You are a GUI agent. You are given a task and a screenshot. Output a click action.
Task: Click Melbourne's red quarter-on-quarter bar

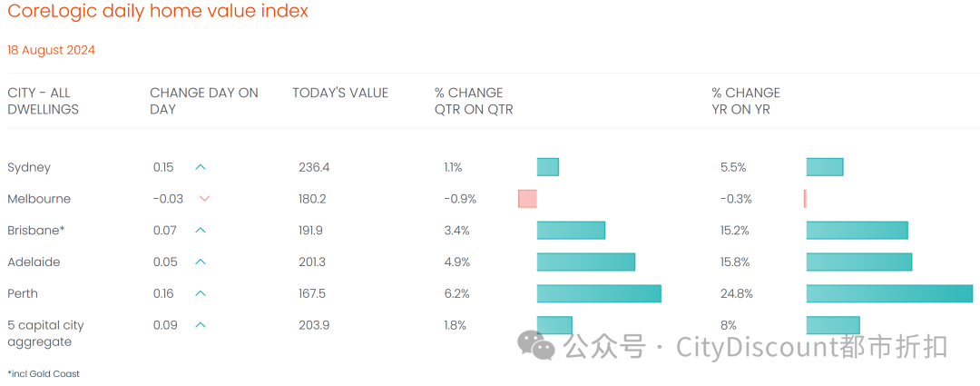pyautogui.click(x=527, y=199)
